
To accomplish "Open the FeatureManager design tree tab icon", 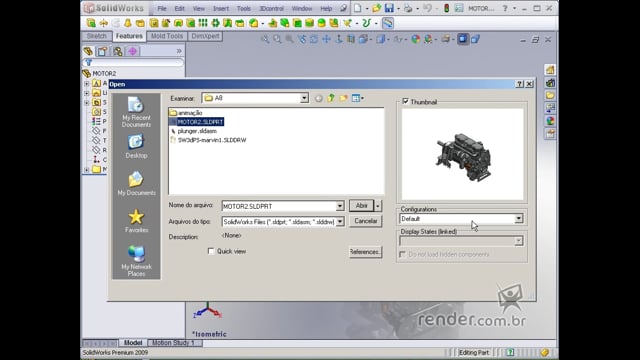I will click(x=88, y=51).
